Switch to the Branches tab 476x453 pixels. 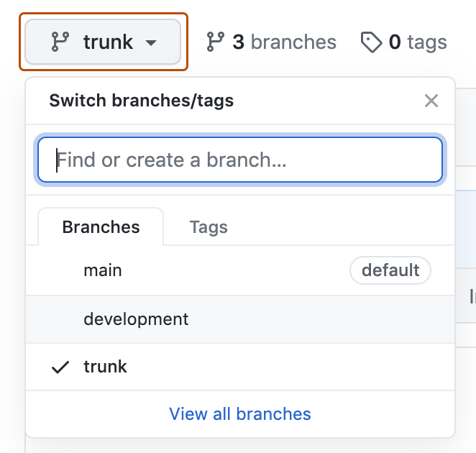point(101,228)
